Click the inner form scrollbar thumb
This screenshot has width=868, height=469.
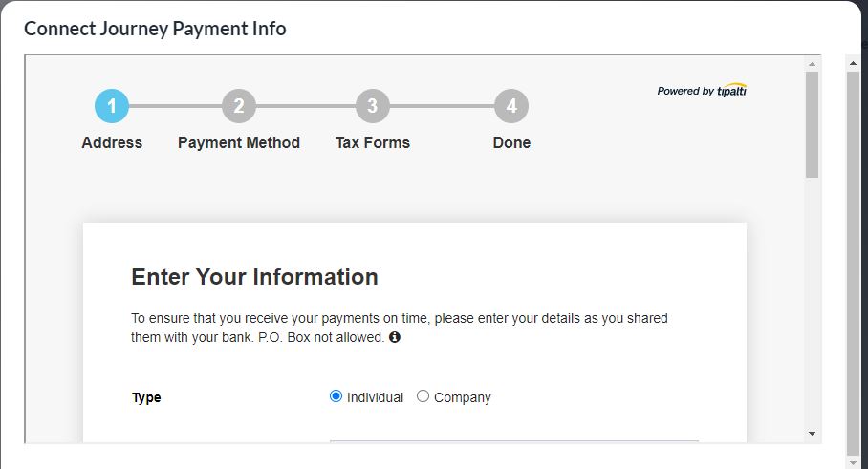coord(812,124)
